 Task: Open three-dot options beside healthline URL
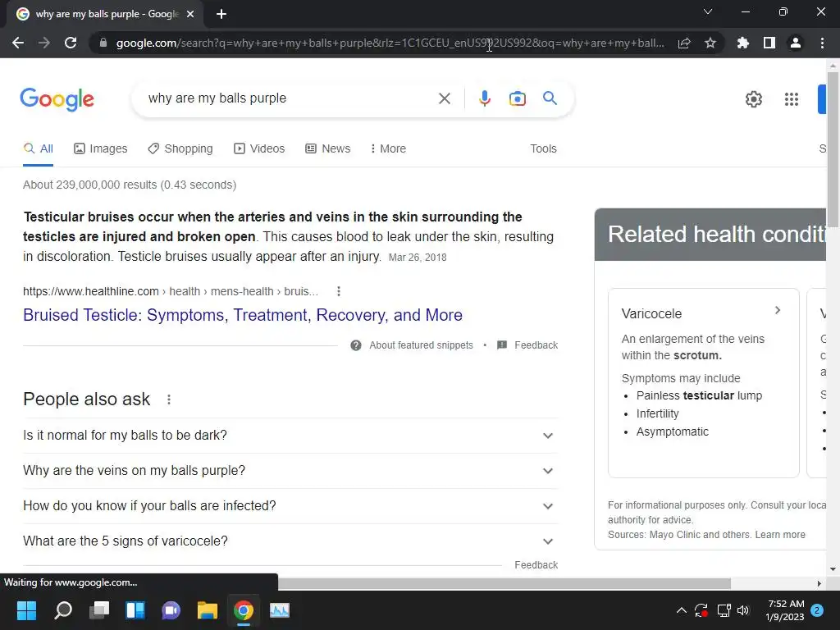tap(339, 291)
